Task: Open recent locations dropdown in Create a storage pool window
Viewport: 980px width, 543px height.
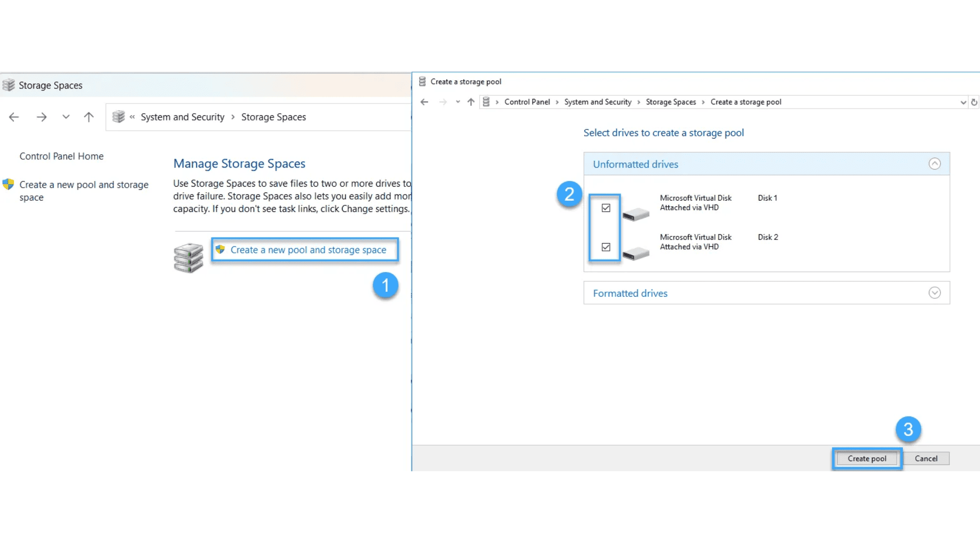Action: (457, 102)
